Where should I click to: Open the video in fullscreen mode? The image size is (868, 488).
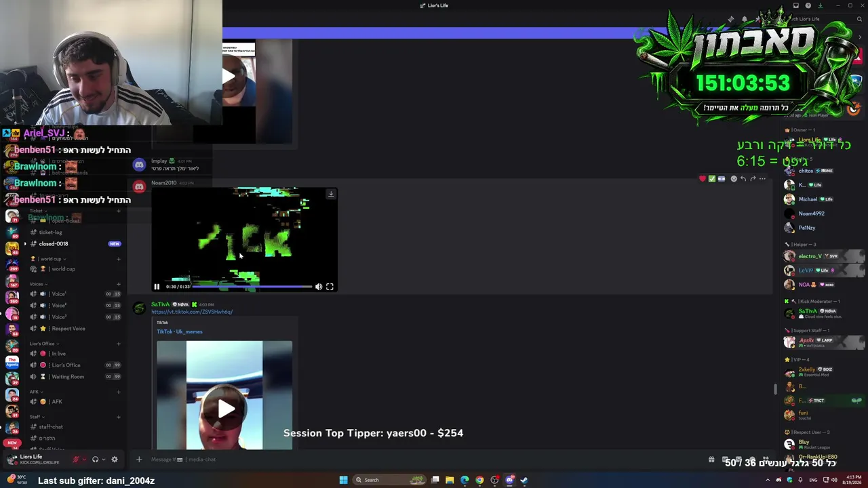coord(330,287)
